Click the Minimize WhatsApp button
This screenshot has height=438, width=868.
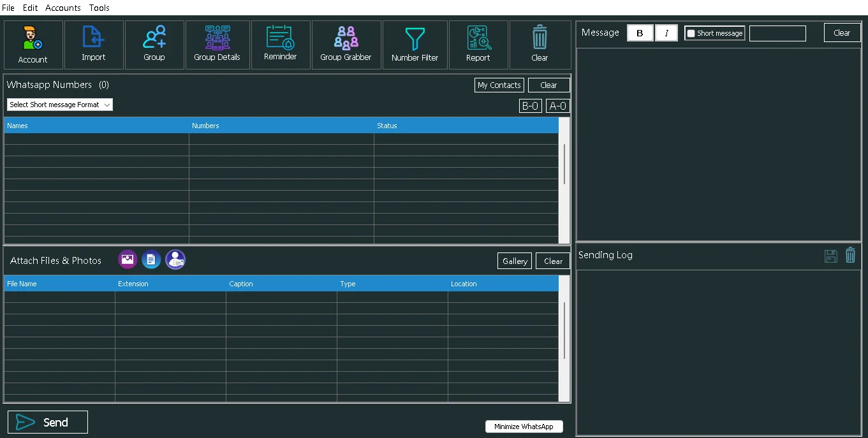click(524, 427)
